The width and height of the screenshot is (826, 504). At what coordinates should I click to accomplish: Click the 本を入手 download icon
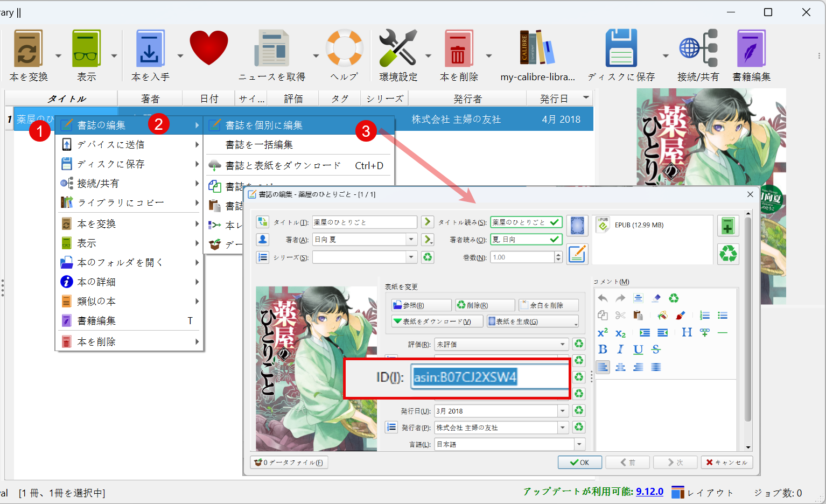150,48
